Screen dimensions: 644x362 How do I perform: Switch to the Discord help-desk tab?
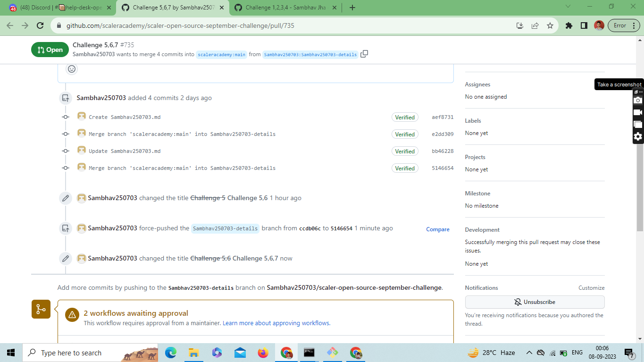point(57,8)
